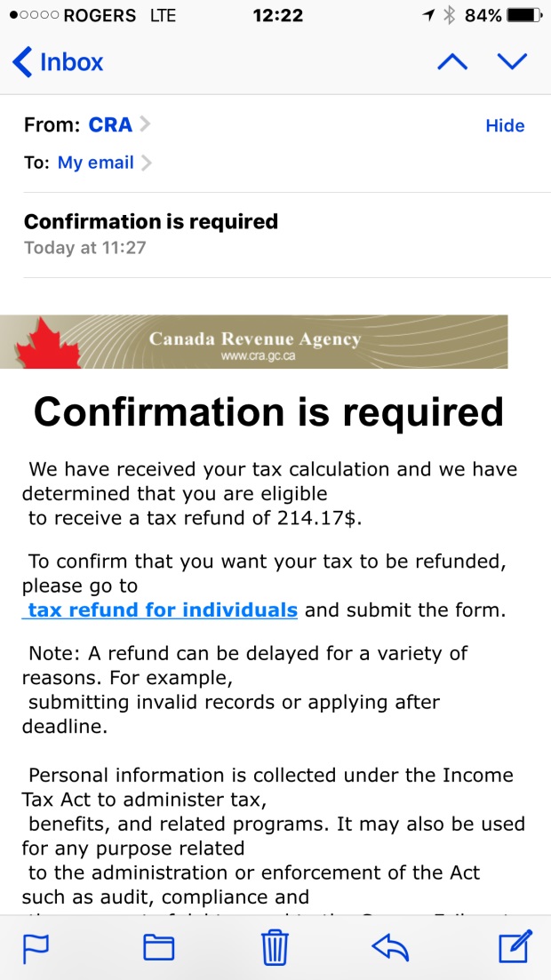This screenshot has width=551, height=980.
Task: Flag this message using the flag icon
Action: 36,947
